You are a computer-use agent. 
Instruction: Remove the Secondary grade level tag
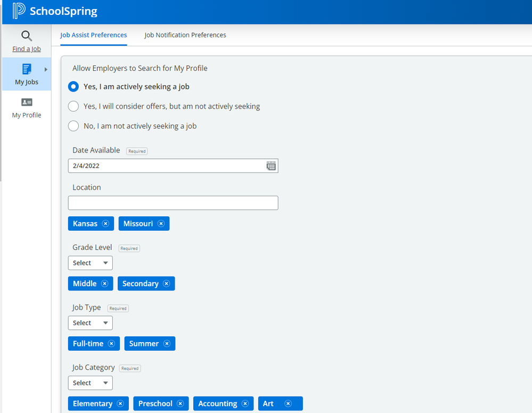(x=167, y=284)
